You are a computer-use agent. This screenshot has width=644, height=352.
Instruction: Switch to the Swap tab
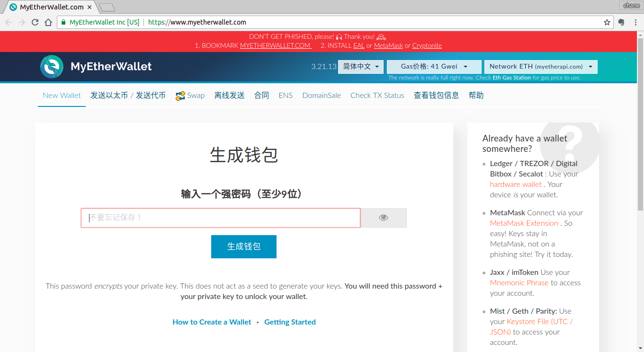pos(190,96)
